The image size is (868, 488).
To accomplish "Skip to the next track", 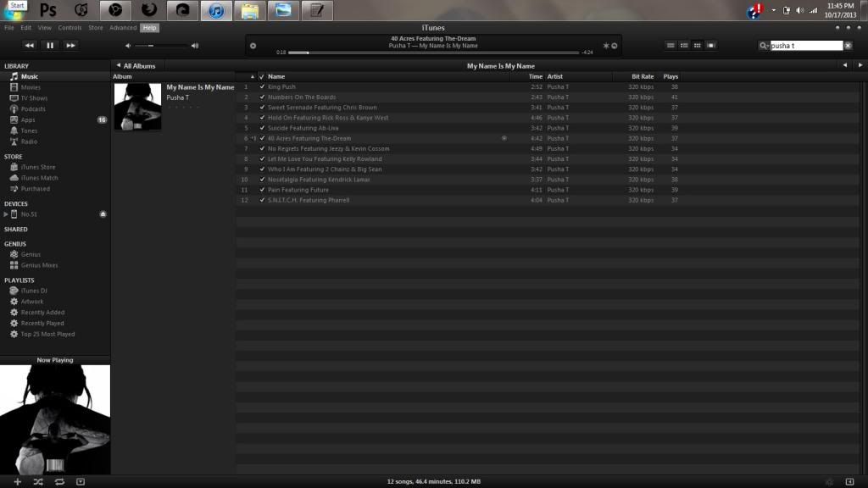I will click(71, 45).
